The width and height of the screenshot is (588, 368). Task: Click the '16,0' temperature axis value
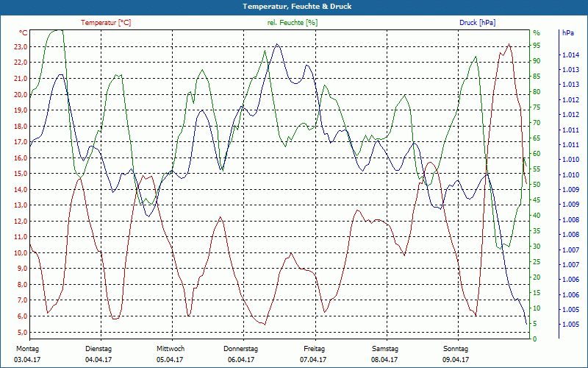tap(21, 158)
